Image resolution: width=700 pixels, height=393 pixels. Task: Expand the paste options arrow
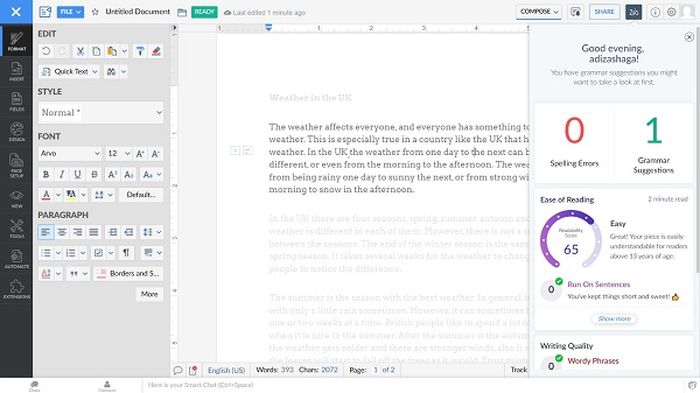(125, 51)
